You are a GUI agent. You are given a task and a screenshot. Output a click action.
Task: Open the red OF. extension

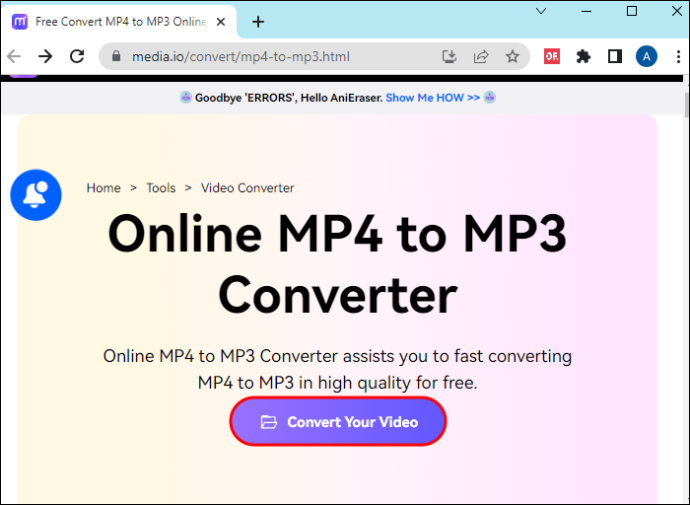(552, 56)
